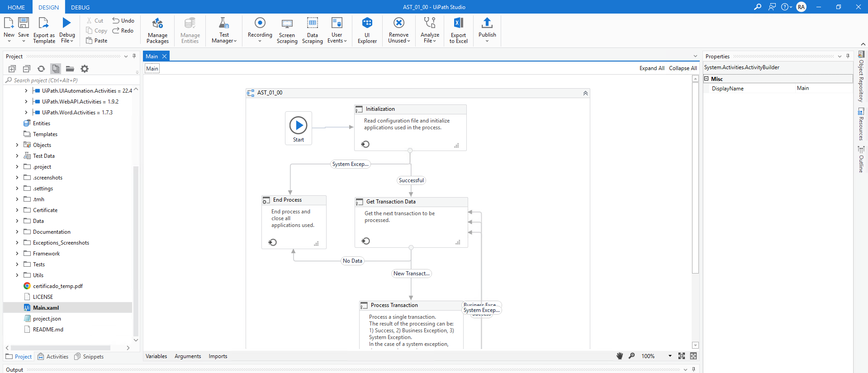The width and height of the screenshot is (868, 373).
Task: Open the Outline side panel
Action: [861, 159]
